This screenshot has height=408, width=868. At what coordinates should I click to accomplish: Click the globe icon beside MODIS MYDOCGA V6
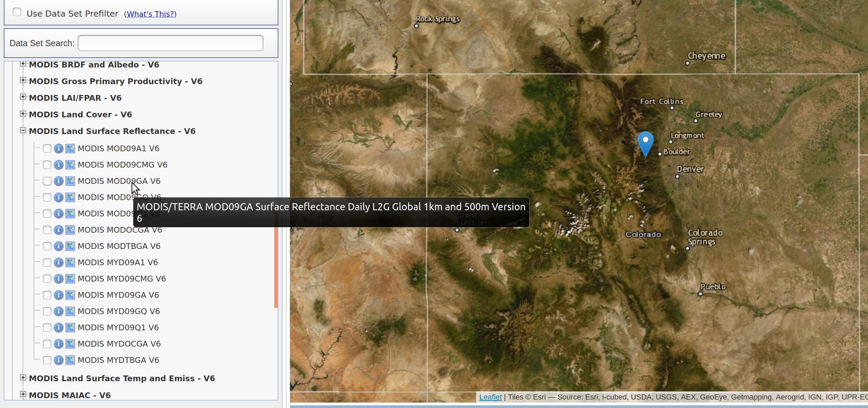[x=70, y=344]
